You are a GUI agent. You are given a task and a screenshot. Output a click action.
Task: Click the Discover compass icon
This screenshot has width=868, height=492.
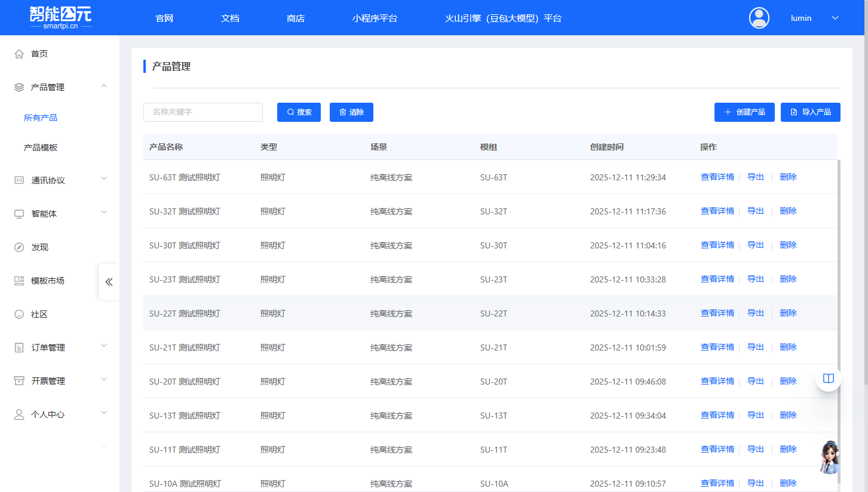[19, 247]
